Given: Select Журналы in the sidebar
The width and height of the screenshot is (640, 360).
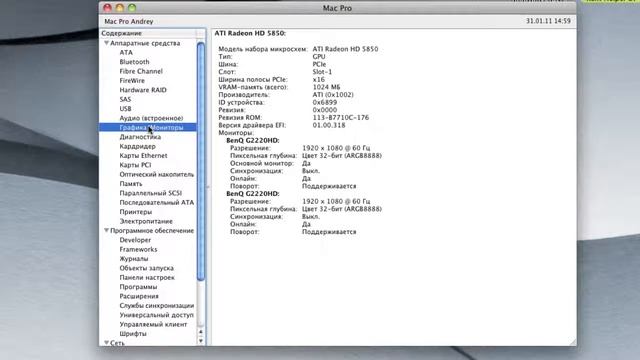Looking at the screenshot, I should [134, 259].
